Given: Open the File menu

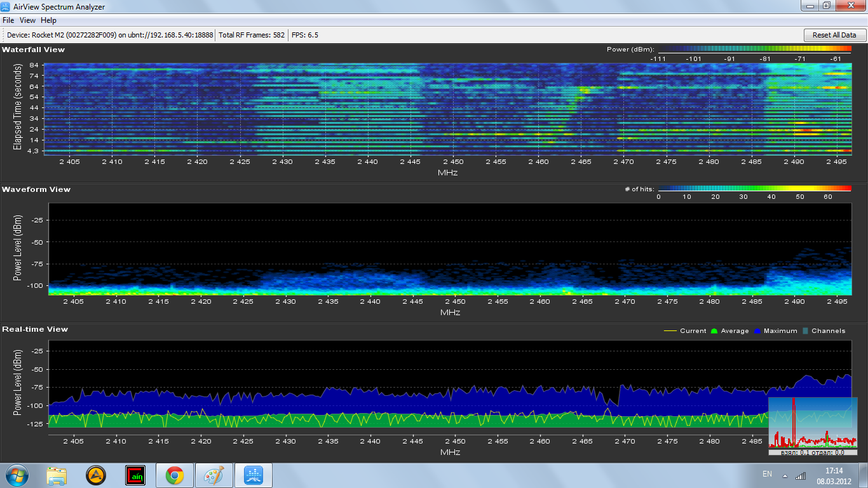Looking at the screenshot, I should point(8,20).
